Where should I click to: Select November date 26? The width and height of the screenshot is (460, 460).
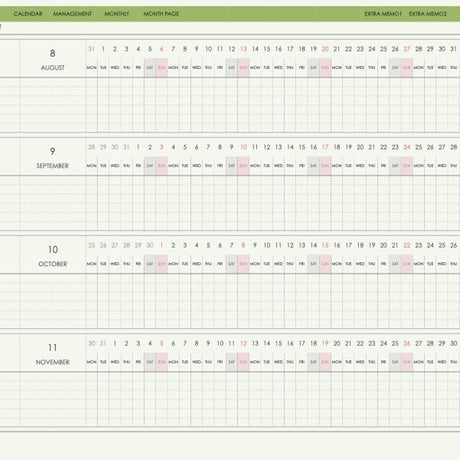[407, 343]
